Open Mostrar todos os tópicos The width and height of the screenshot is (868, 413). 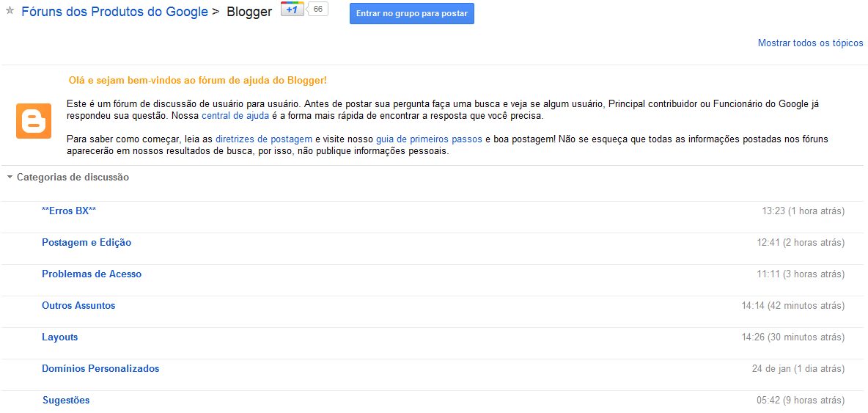point(810,43)
